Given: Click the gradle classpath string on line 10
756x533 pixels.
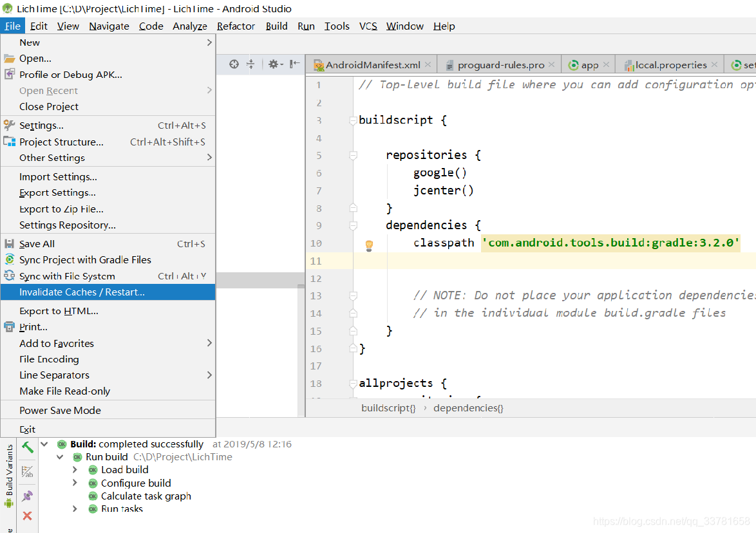Looking at the screenshot, I should [610, 243].
